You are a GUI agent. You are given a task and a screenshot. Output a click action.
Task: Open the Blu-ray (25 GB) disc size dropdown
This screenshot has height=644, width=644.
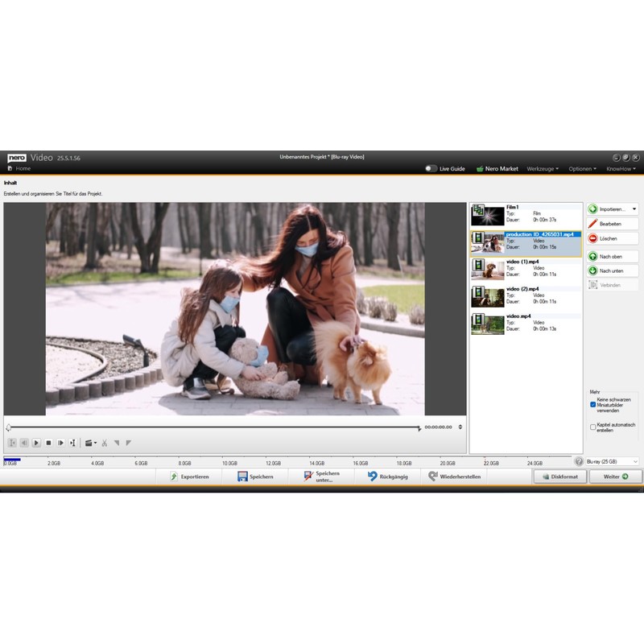[x=612, y=461]
